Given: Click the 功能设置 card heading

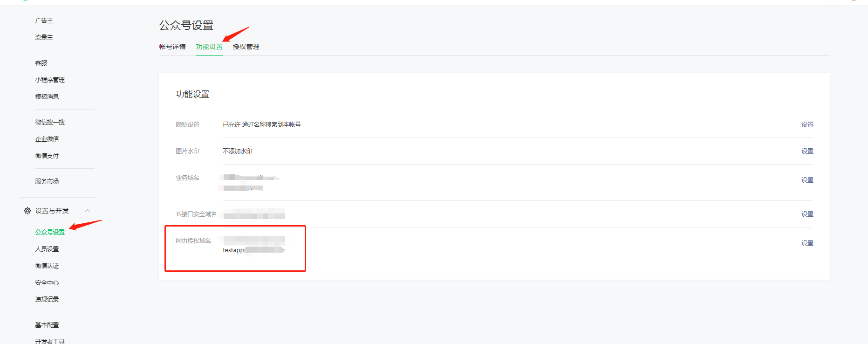Looking at the screenshot, I should (192, 94).
